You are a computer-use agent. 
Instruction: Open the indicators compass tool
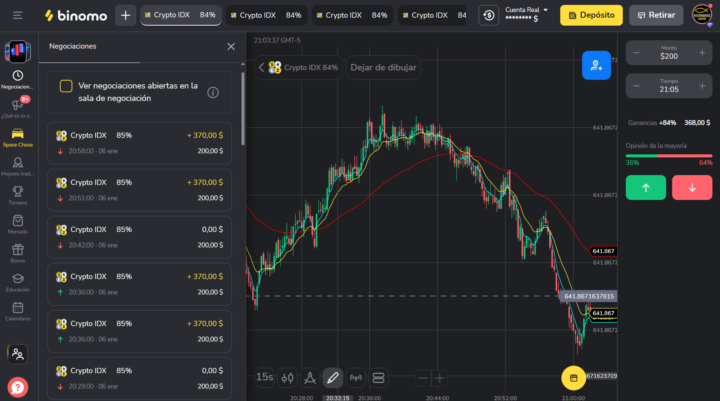pos(310,378)
